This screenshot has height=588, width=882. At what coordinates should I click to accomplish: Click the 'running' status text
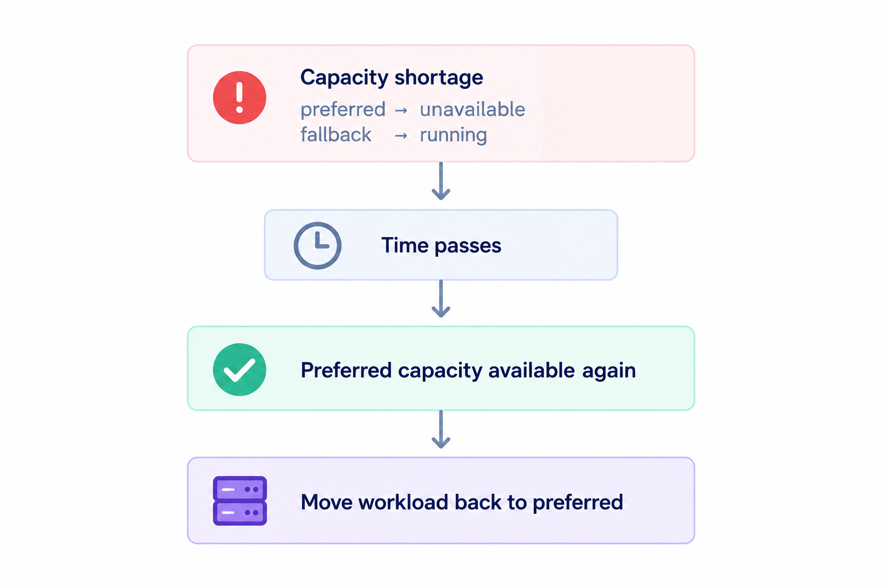(454, 136)
